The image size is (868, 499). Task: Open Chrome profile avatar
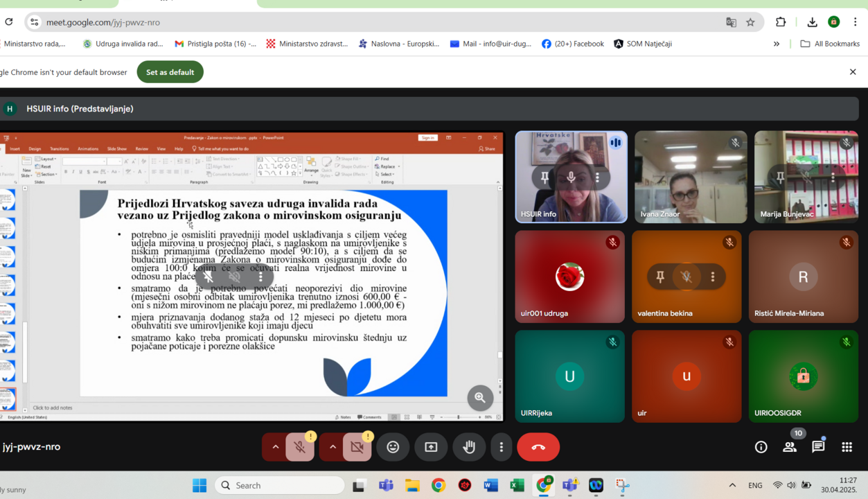[834, 22]
